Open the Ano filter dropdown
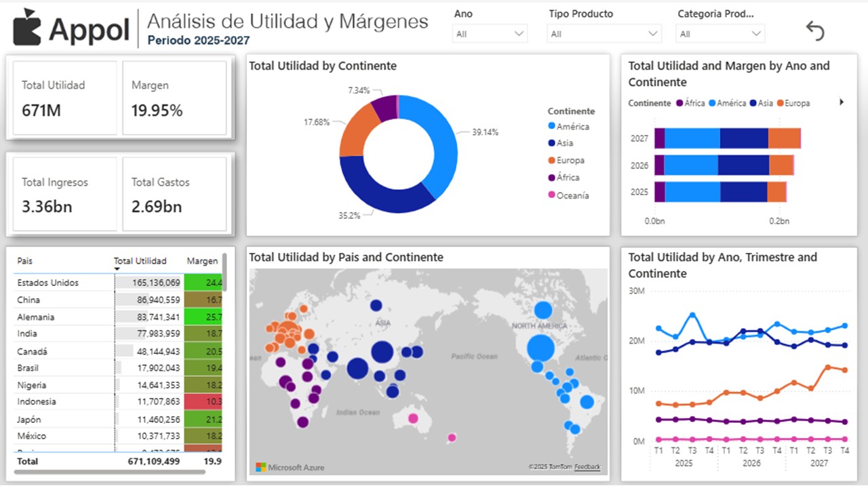Viewport: 868px width, 488px height. tap(519, 33)
